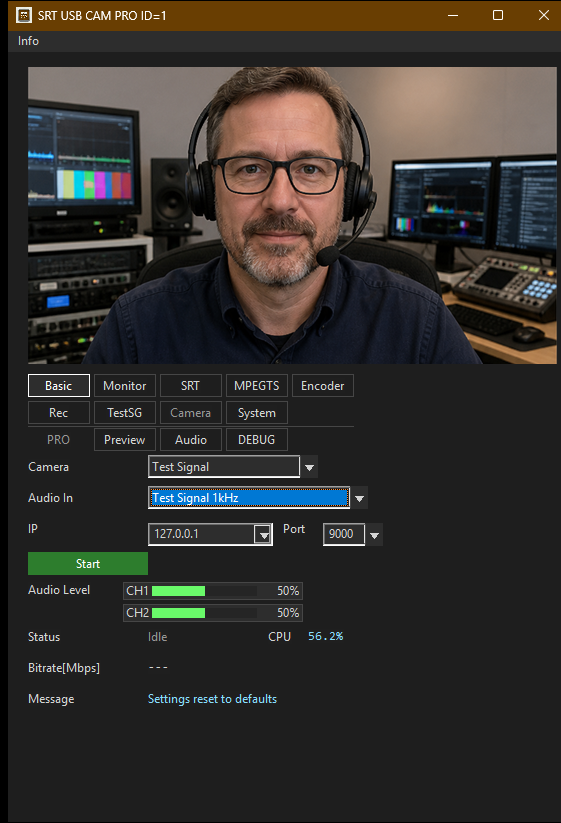Screen dimensions: 561x823
Task: Open the DEBUG tab
Action: tap(257, 440)
